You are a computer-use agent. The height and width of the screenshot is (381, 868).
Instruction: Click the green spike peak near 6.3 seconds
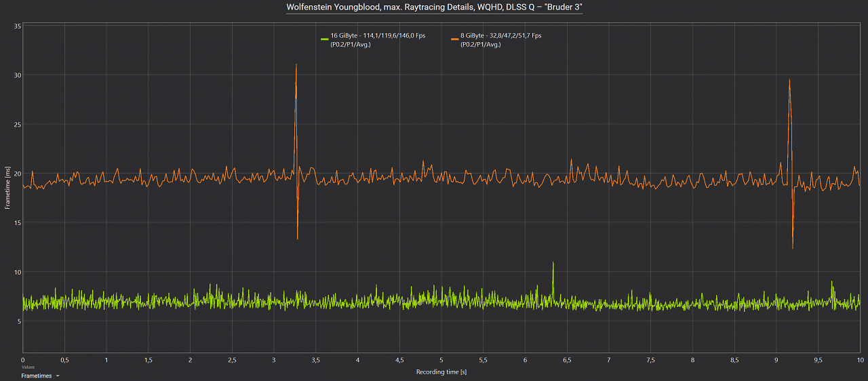coord(553,262)
